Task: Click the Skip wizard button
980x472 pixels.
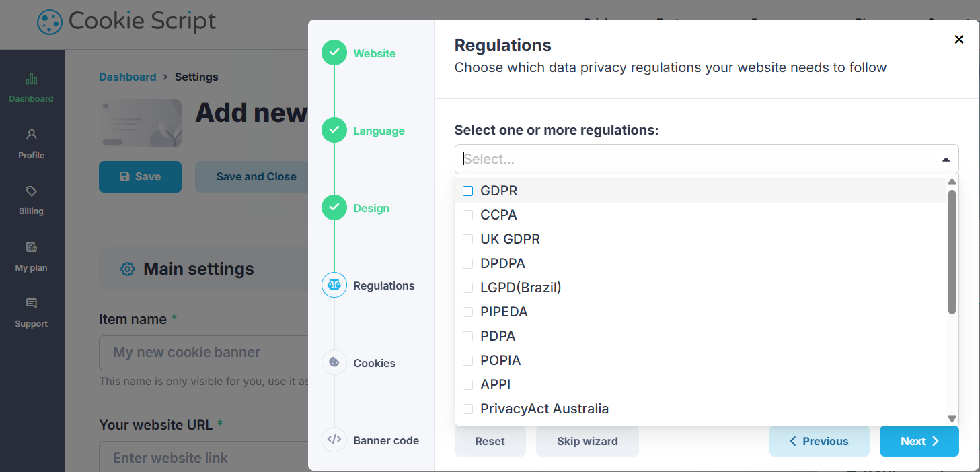Action: pyautogui.click(x=587, y=442)
